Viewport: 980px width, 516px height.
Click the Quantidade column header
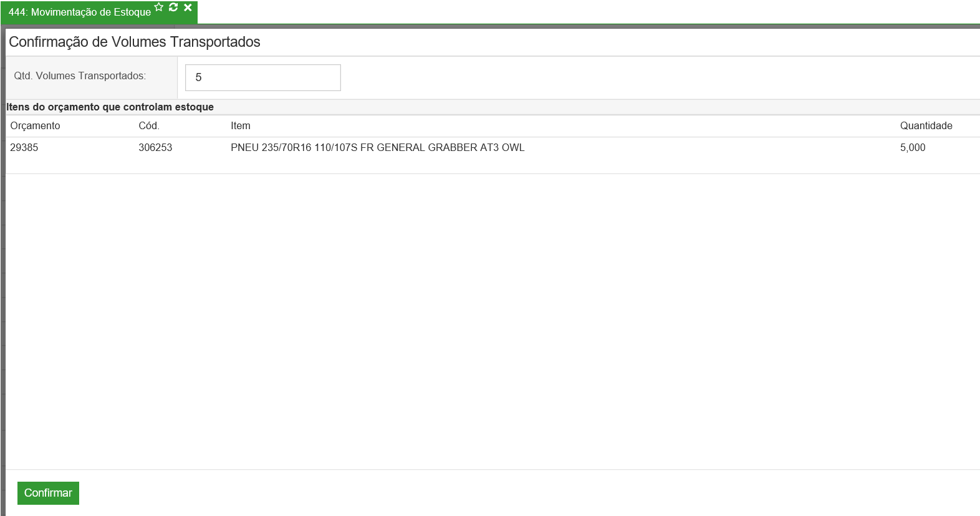926,125
